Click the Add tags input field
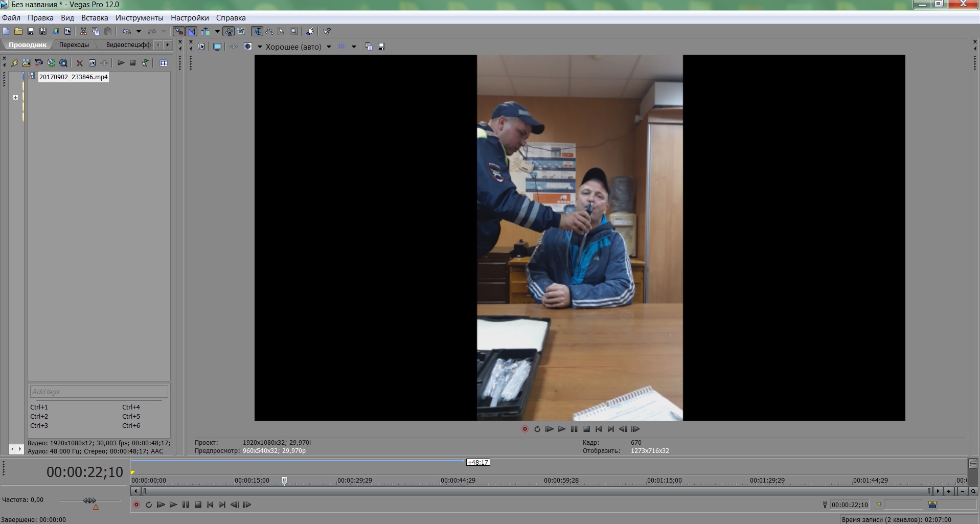The image size is (980, 524). pyautogui.click(x=99, y=392)
